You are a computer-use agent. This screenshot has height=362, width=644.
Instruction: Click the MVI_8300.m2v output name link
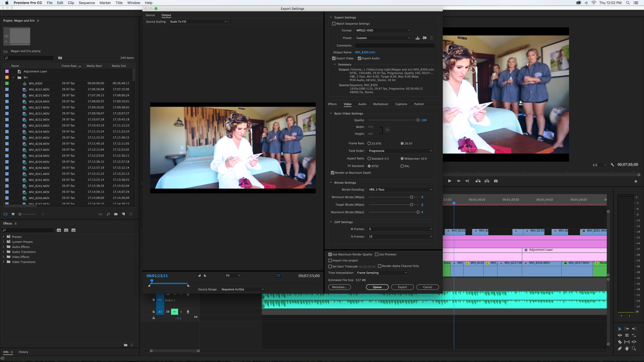365,52
